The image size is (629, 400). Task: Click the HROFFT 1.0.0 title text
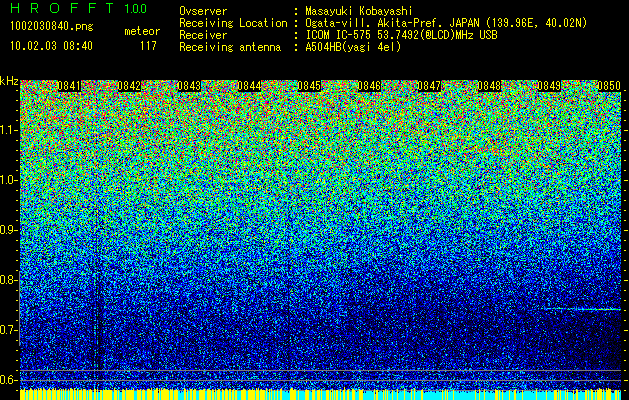click(79, 8)
